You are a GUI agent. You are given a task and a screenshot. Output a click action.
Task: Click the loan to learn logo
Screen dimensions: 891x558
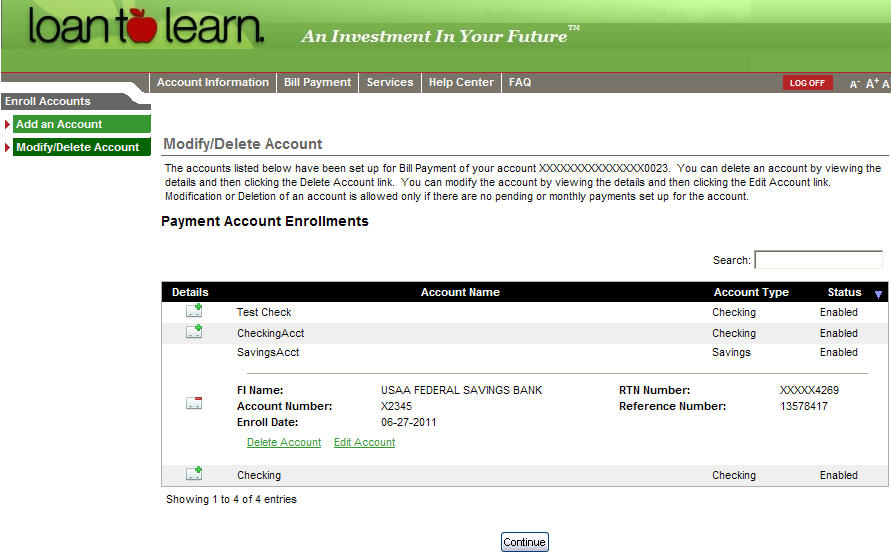tap(147, 26)
